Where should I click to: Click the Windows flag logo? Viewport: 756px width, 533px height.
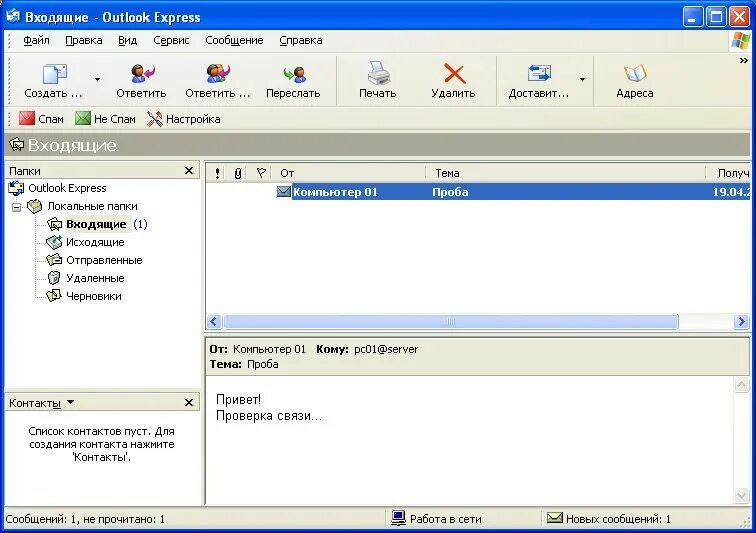[740, 41]
